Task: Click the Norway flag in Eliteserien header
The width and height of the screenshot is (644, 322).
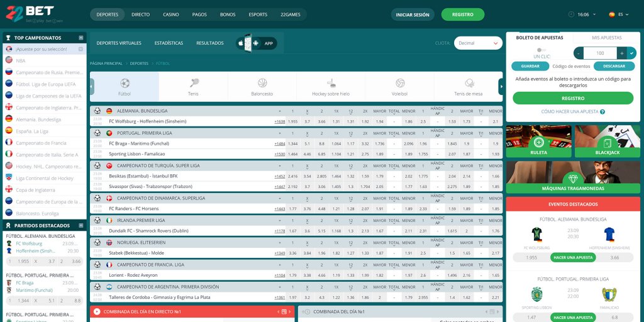Action: click(109, 242)
